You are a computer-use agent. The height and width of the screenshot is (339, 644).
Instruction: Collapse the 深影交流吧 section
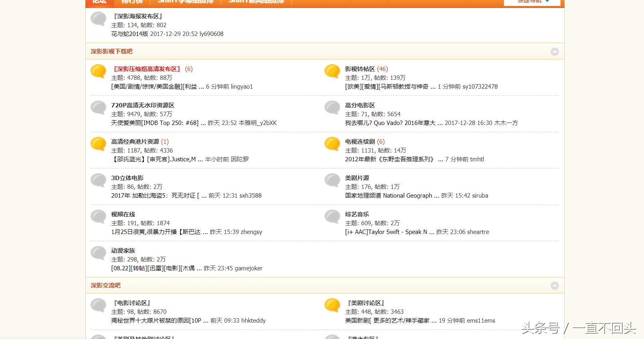[x=555, y=285]
